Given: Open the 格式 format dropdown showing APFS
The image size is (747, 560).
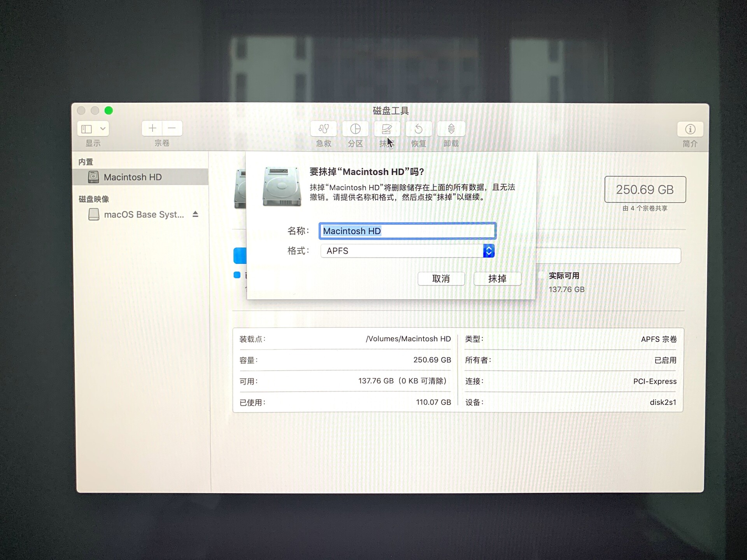Looking at the screenshot, I should tap(401, 251).
